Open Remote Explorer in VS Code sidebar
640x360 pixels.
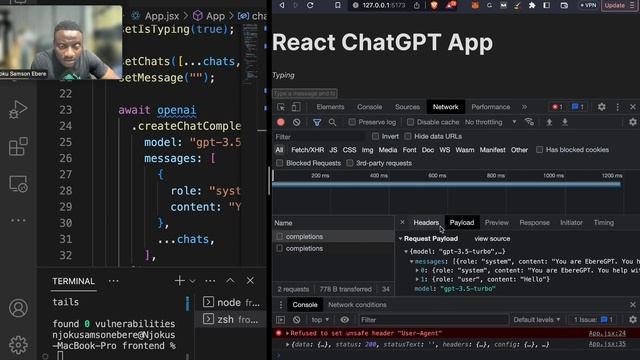point(18,184)
